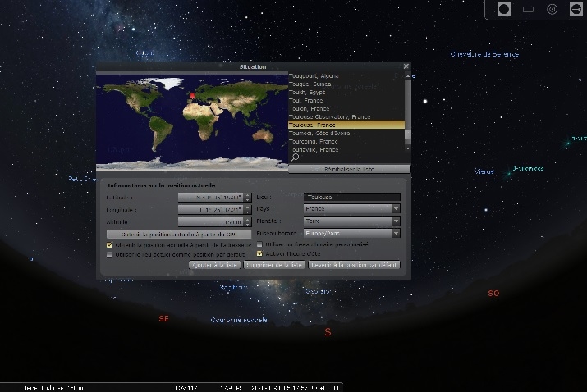Image resolution: width=587 pixels, height=392 pixels.
Task: Select Toulouse Observatory, France in the list
Action: pyautogui.click(x=346, y=116)
